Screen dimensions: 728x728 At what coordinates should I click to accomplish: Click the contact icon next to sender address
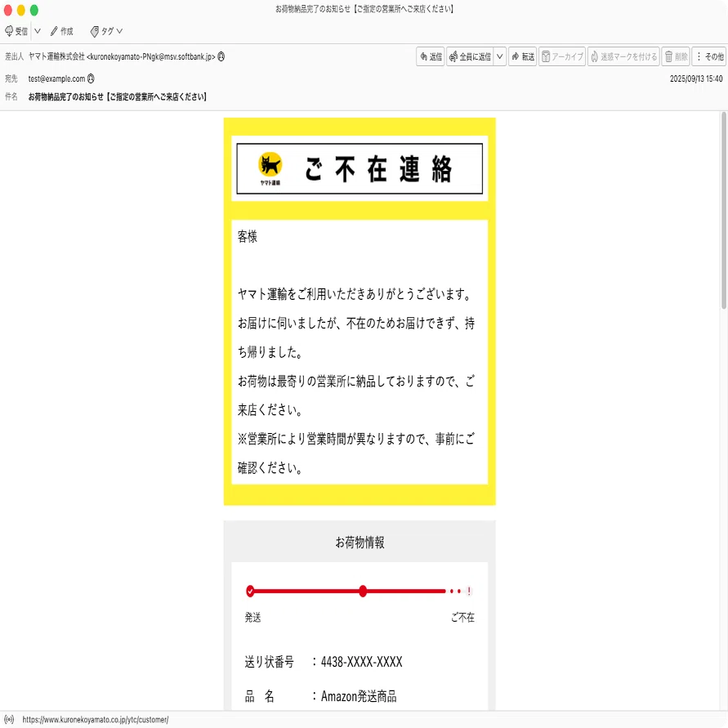coord(221,56)
